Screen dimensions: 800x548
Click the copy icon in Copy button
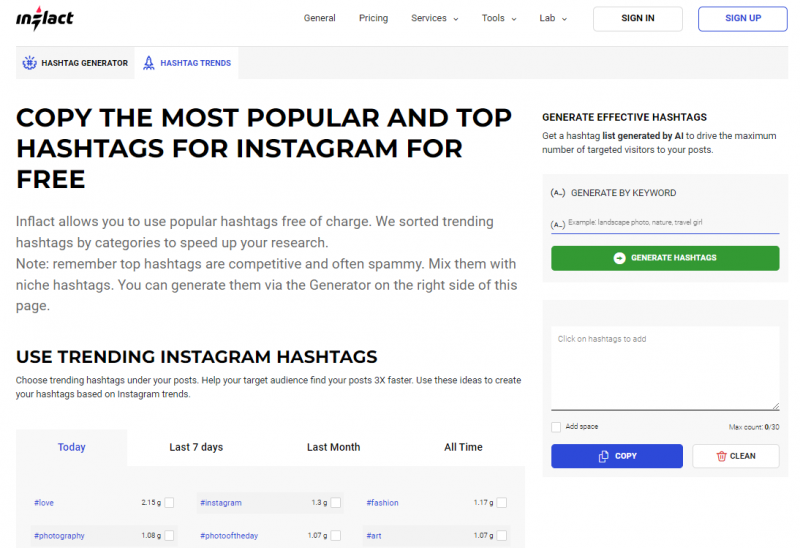pyautogui.click(x=604, y=456)
